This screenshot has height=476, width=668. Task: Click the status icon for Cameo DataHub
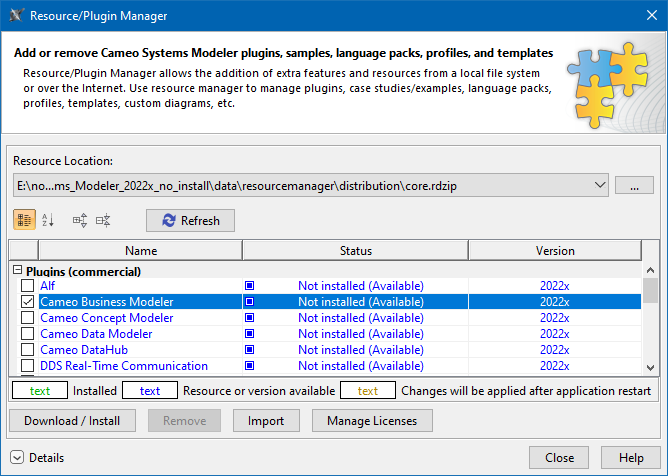(250, 350)
